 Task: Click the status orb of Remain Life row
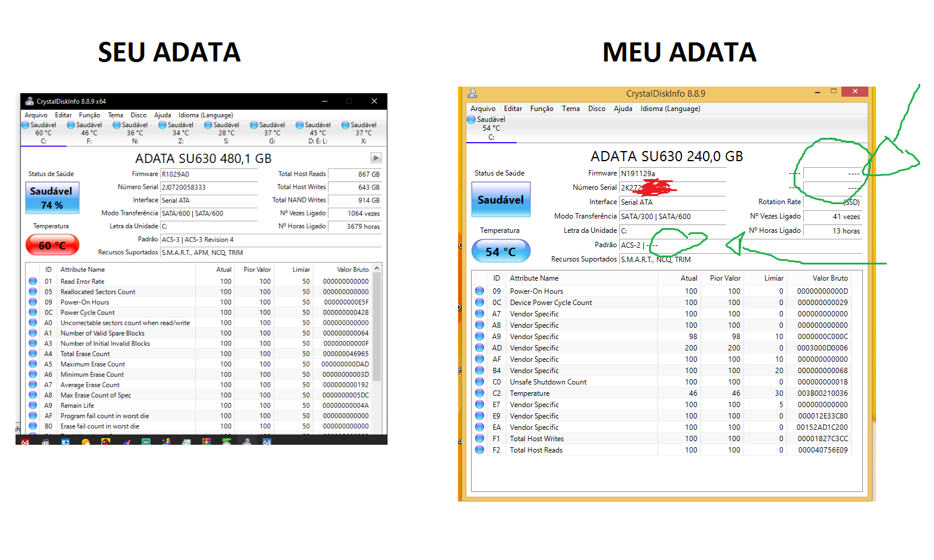(33, 405)
